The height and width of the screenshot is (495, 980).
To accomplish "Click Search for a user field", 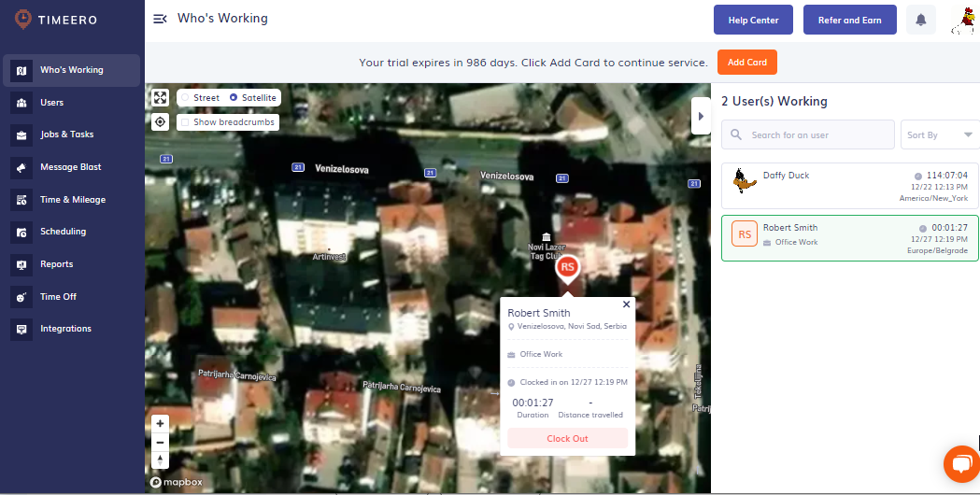I will (x=807, y=134).
